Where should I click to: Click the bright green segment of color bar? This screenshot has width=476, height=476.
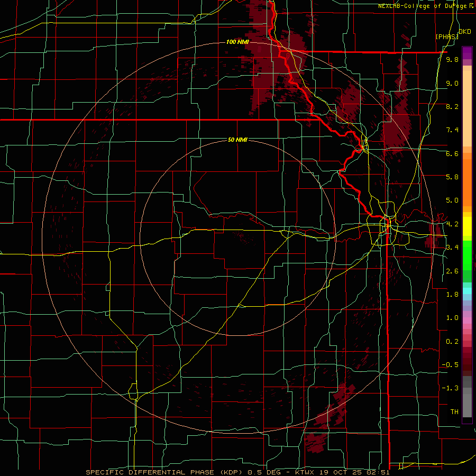click(x=467, y=255)
